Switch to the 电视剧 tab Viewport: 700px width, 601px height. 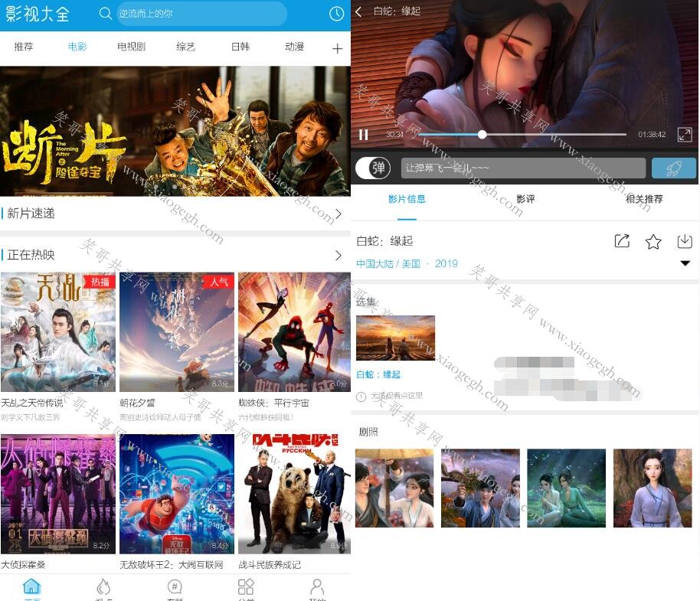pyautogui.click(x=131, y=47)
